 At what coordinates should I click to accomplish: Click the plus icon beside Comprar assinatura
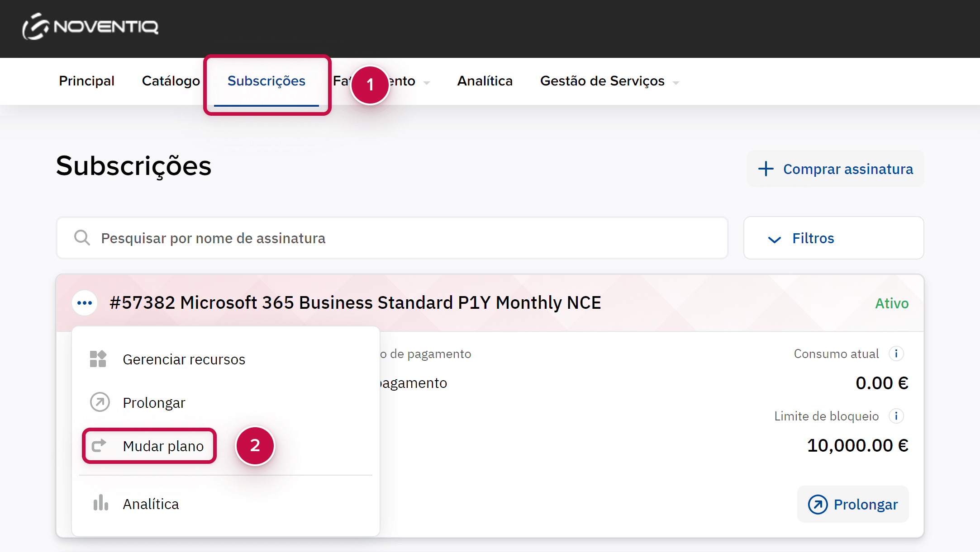tap(766, 169)
